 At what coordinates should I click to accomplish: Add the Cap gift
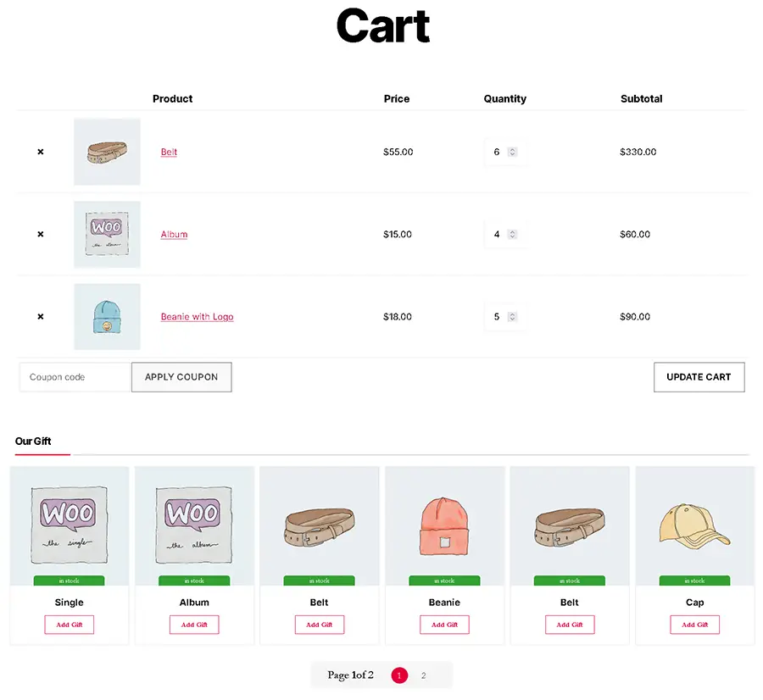(694, 625)
